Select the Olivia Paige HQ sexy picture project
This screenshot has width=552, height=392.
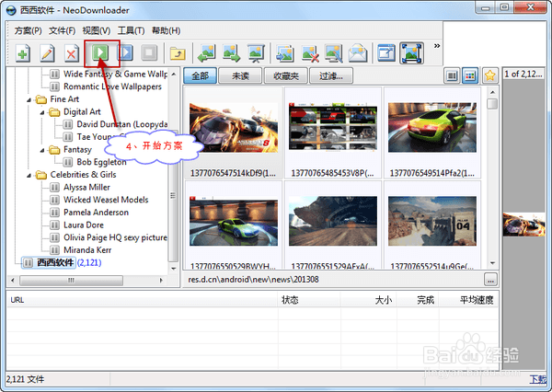pyautogui.click(x=115, y=237)
